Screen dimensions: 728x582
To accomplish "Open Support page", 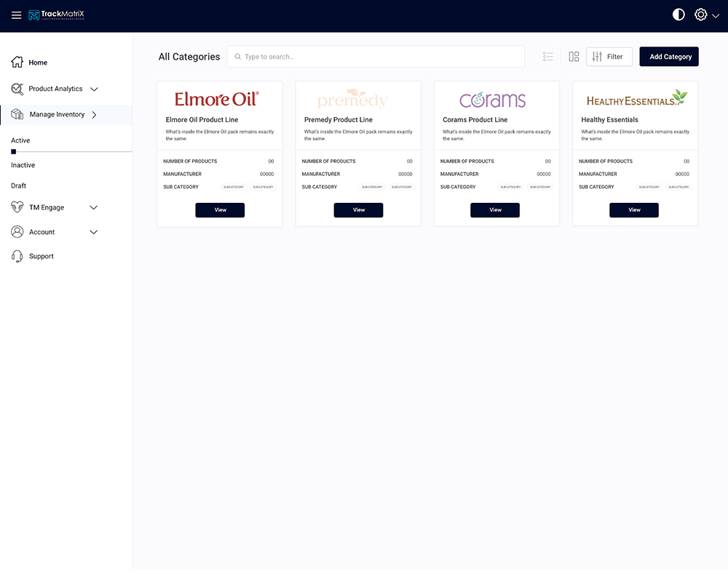I will 41,256.
